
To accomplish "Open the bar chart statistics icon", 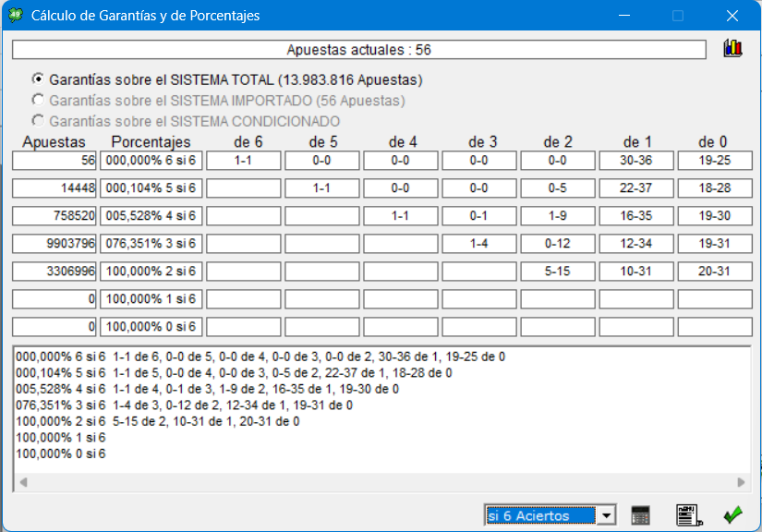I will click(x=732, y=49).
